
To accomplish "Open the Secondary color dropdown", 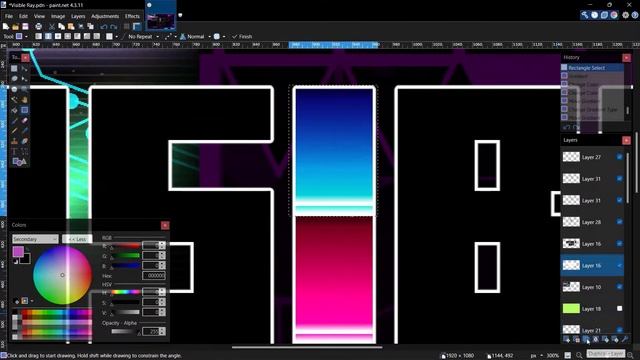I will 35,239.
